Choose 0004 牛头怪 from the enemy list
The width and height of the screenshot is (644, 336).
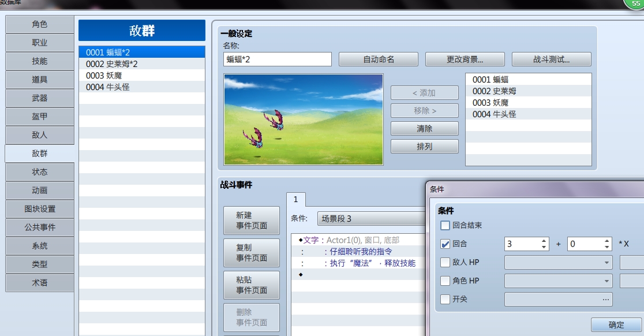tap(528, 114)
